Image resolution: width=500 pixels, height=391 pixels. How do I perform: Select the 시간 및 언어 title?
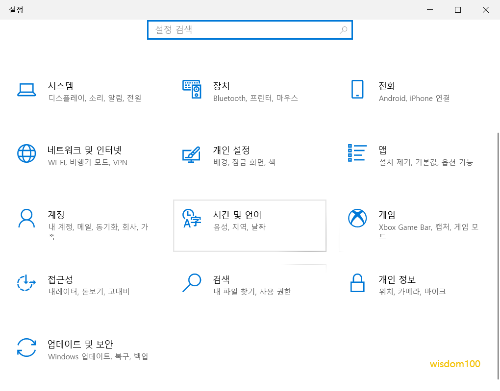pyautogui.click(x=238, y=215)
